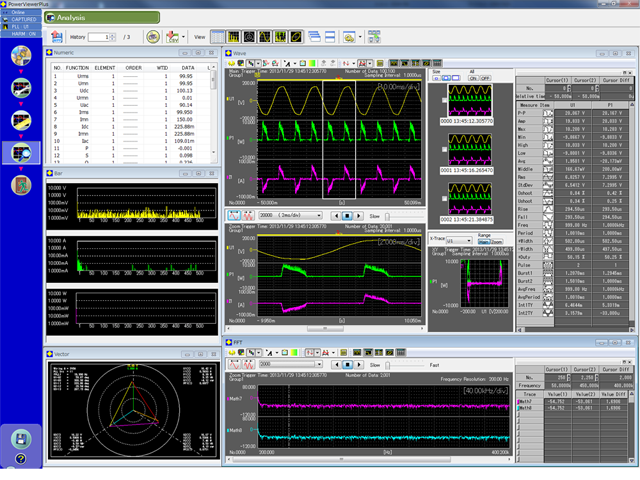Viewport: 640px width, 480px height.
Task: Click the Wave zoom single-wave mode icon
Action: (234, 215)
